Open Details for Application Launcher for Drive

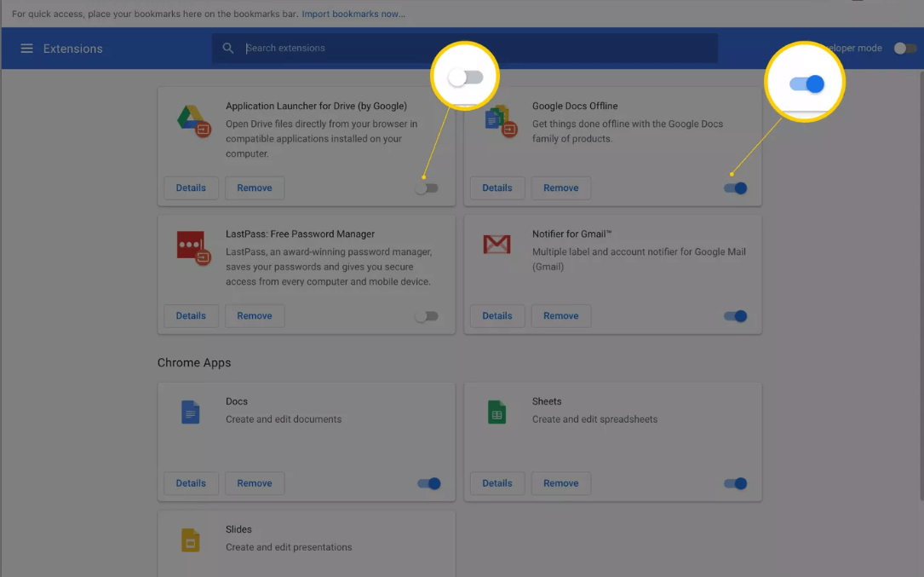(x=191, y=188)
